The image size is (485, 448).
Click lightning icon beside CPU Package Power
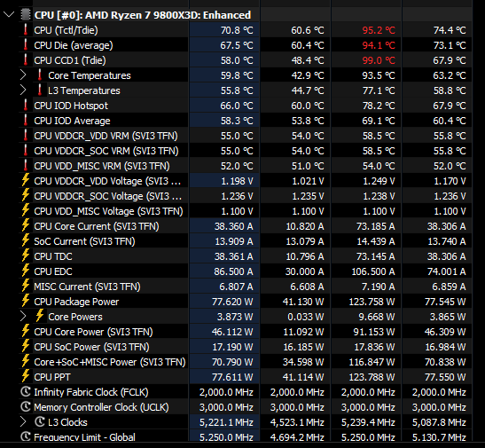coord(26,301)
